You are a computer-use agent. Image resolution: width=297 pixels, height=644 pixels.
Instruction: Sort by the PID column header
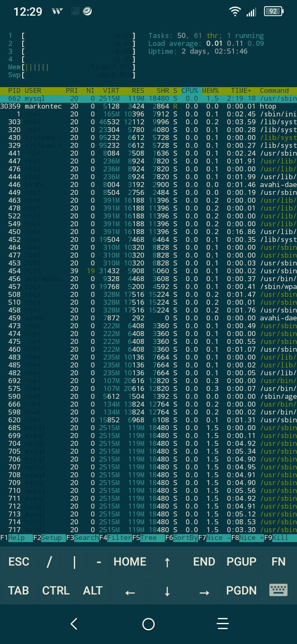tap(14, 91)
